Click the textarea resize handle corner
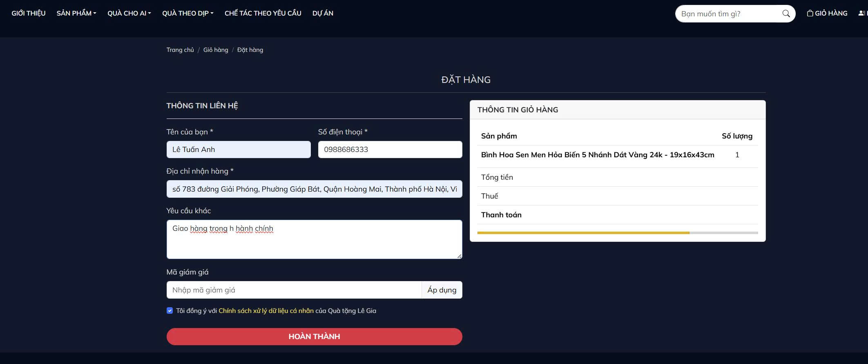Screen dimensions: 868x364 pos(459,256)
